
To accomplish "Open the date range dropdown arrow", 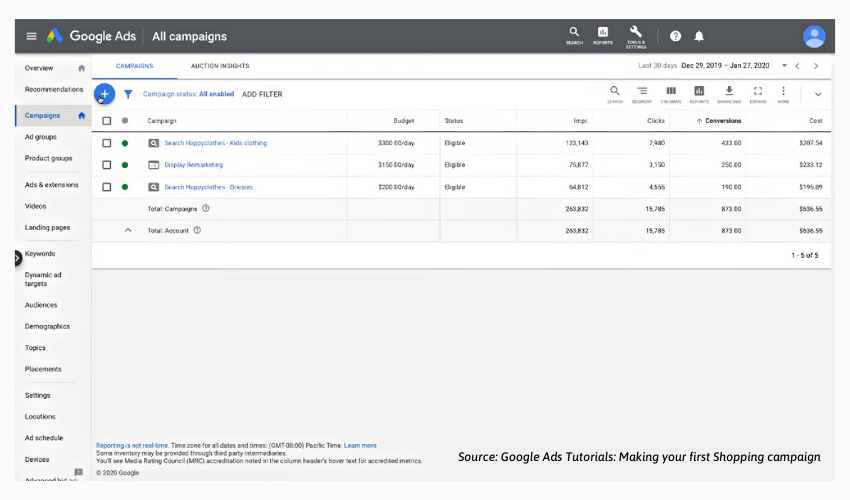I will point(784,66).
